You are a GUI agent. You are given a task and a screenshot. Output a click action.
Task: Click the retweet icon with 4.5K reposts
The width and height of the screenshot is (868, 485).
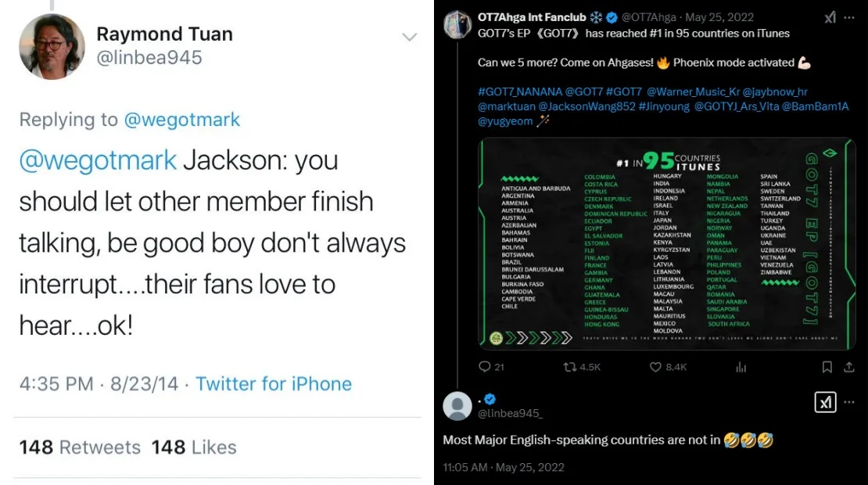tap(571, 367)
